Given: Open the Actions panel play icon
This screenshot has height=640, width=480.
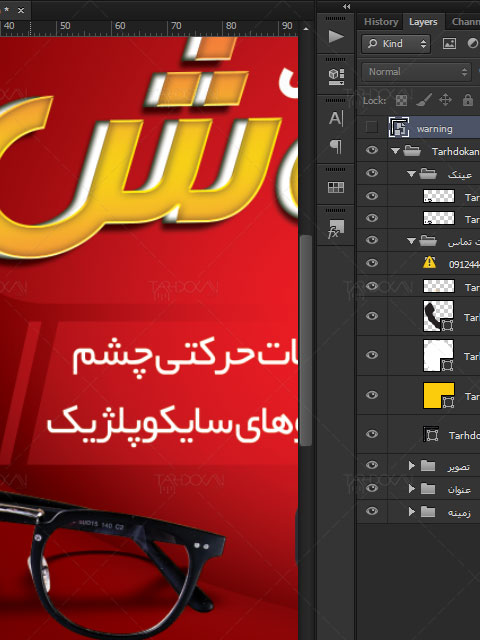Looking at the screenshot, I should 336,36.
